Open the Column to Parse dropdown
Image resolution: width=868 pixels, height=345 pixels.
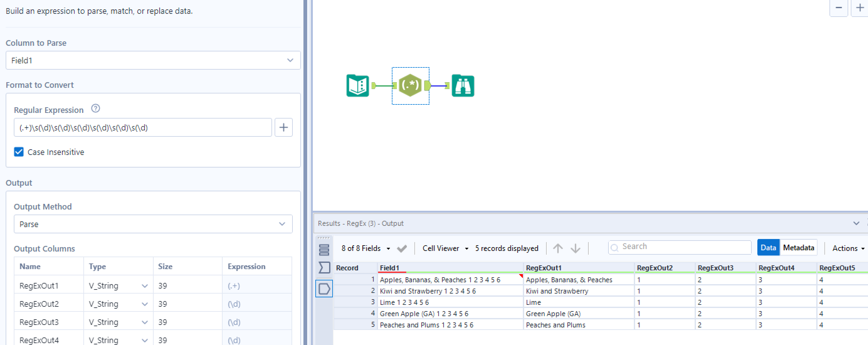pos(153,60)
